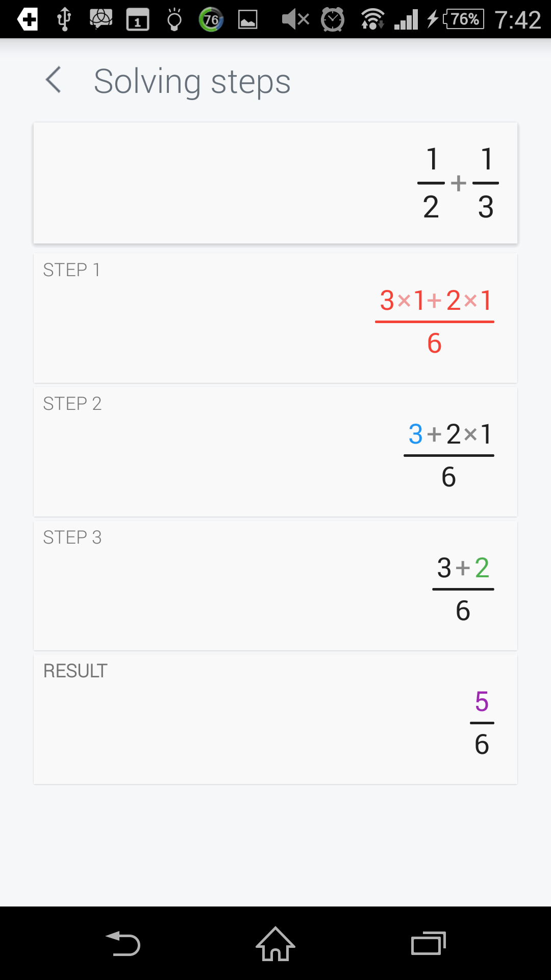
Task: Tap the lightbulb notification icon
Action: pos(174,20)
